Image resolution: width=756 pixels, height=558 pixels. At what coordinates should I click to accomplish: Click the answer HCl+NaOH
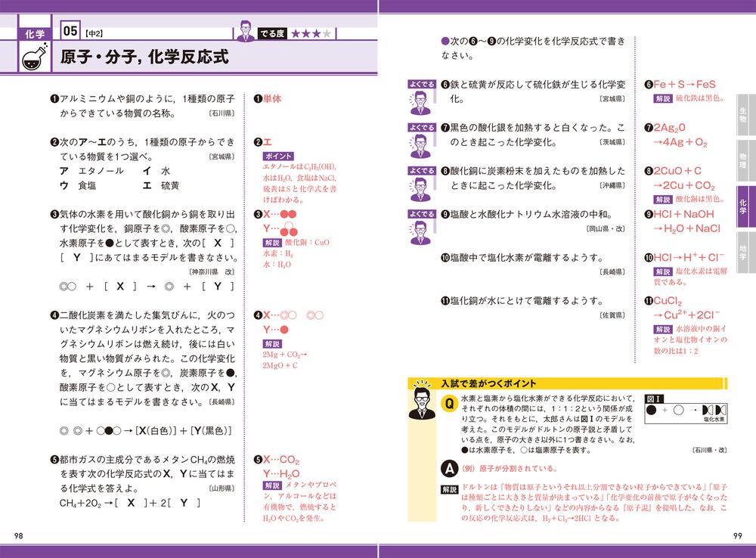pyautogui.click(x=683, y=214)
